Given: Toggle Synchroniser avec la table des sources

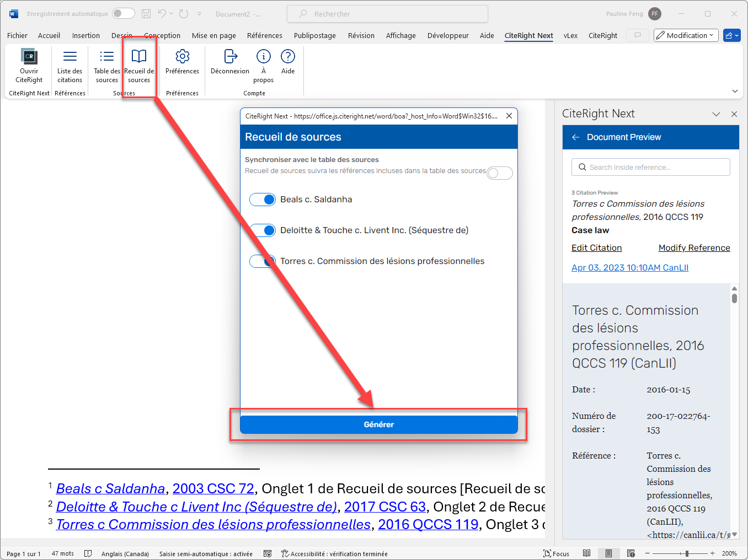Looking at the screenshot, I should [500, 173].
